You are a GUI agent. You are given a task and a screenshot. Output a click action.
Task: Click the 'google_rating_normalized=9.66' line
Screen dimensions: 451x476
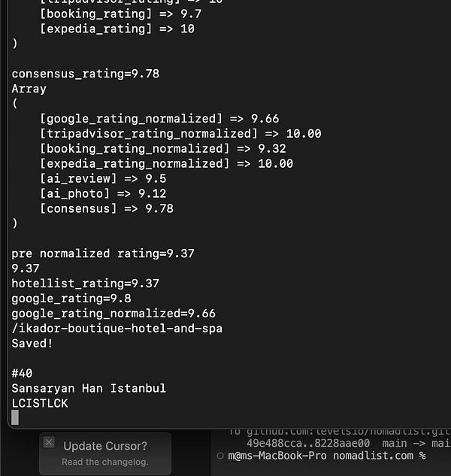(x=114, y=314)
